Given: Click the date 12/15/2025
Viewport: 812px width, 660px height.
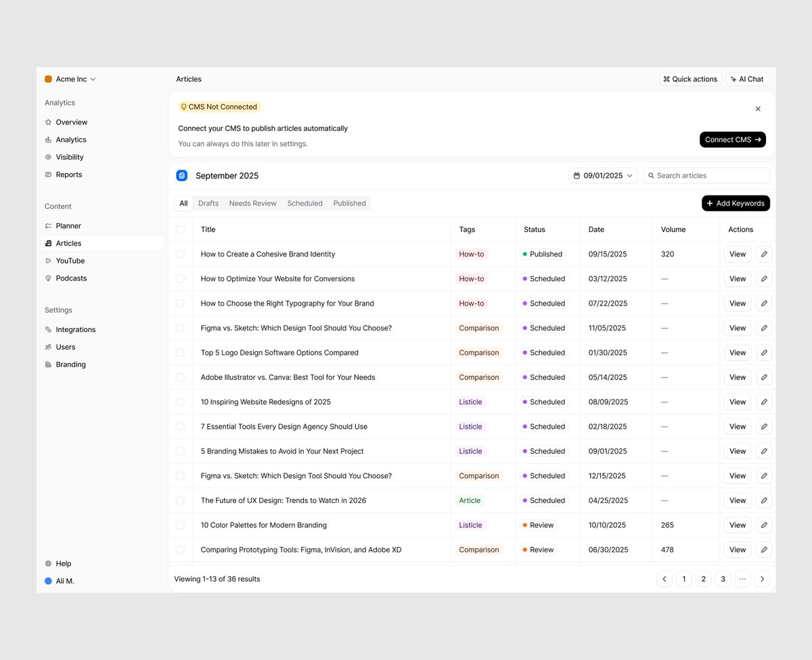Looking at the screenshot, I should [x=607, y=476].
